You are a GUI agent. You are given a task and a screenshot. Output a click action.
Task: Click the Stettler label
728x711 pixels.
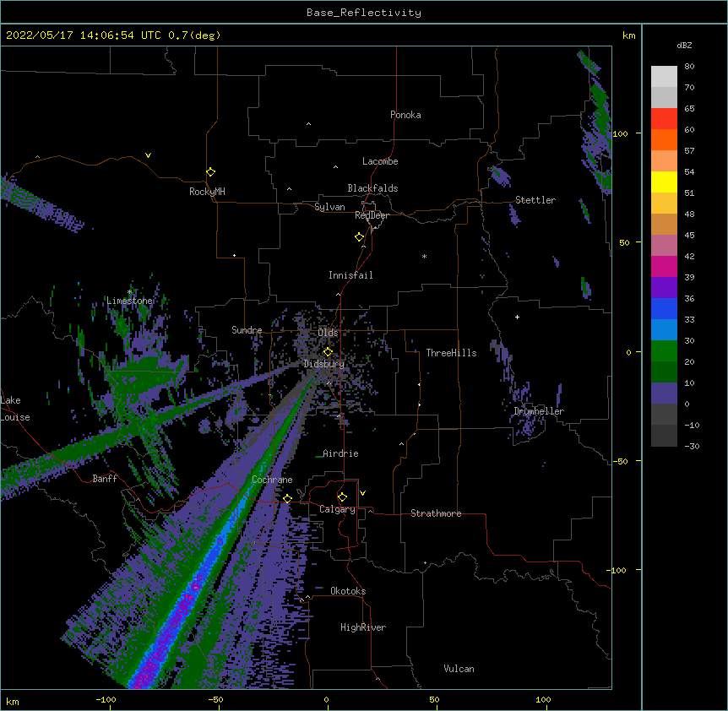coord(535,200)
